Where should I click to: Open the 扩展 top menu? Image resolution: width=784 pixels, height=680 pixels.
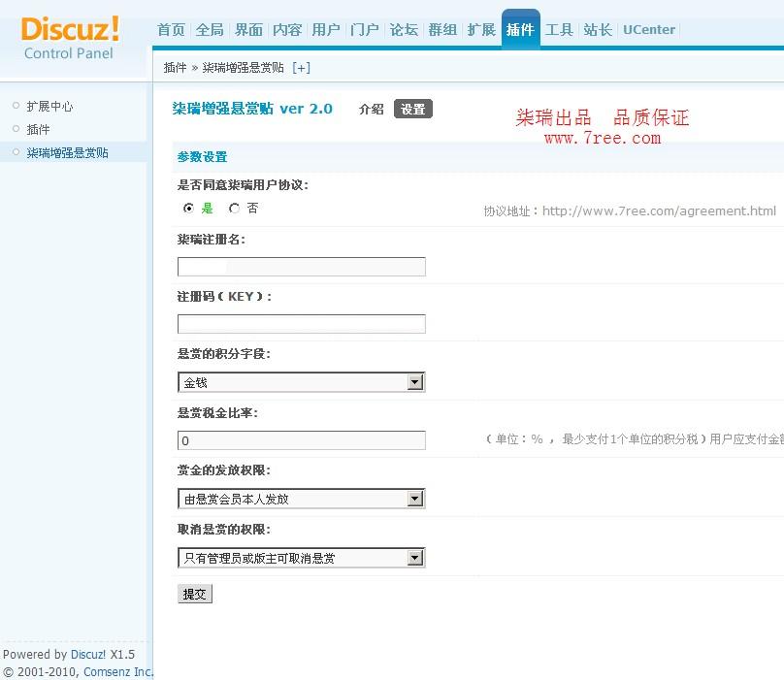tap(481, 29)
